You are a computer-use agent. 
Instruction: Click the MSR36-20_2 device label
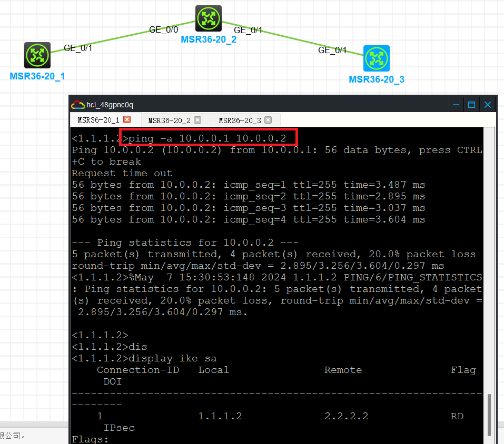[209, 39]
